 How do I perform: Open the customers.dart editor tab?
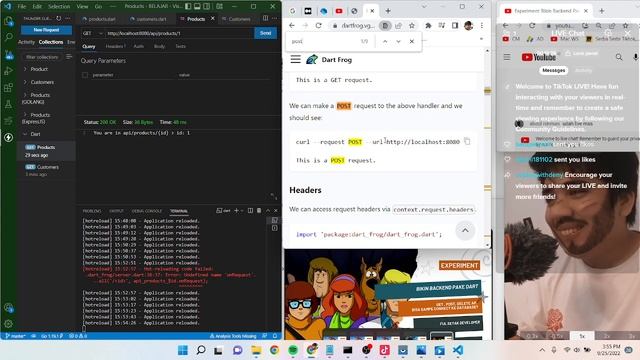click(x=148, y=19)
